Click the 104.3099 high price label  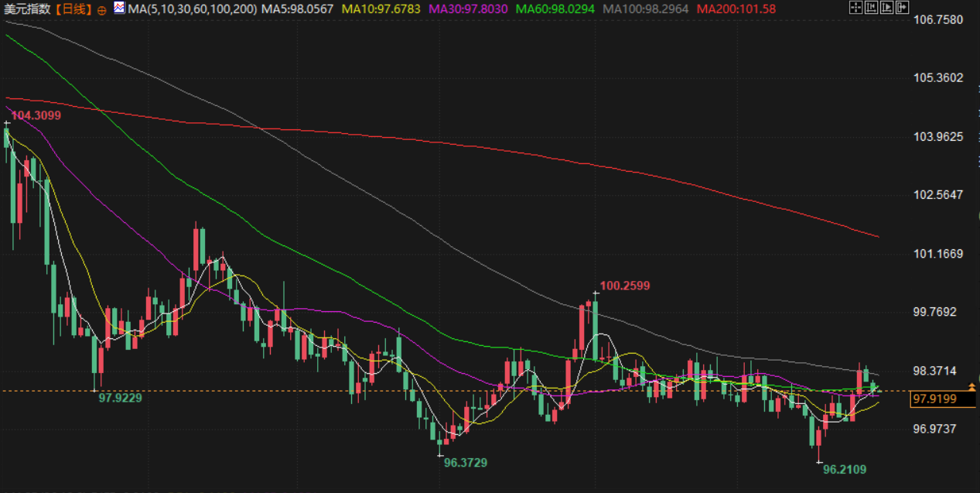[36, 115]
